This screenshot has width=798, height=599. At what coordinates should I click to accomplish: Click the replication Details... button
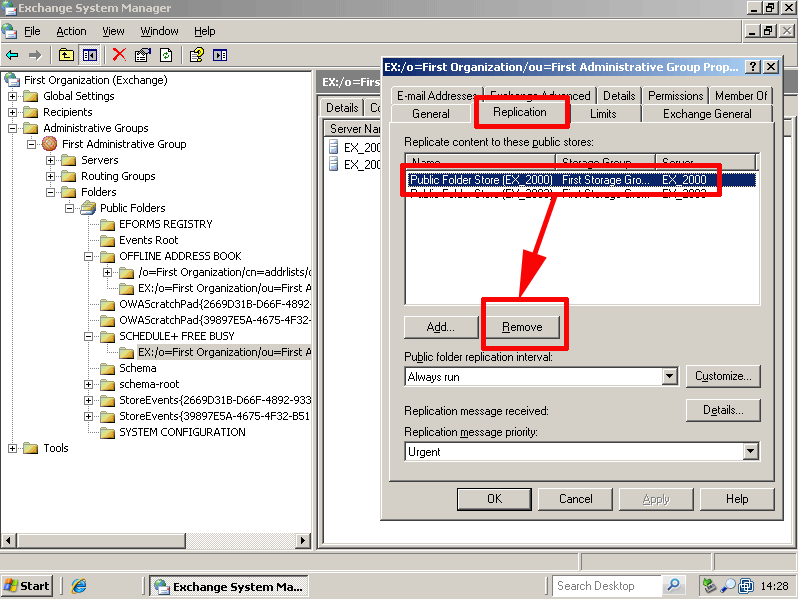point(723,410)
